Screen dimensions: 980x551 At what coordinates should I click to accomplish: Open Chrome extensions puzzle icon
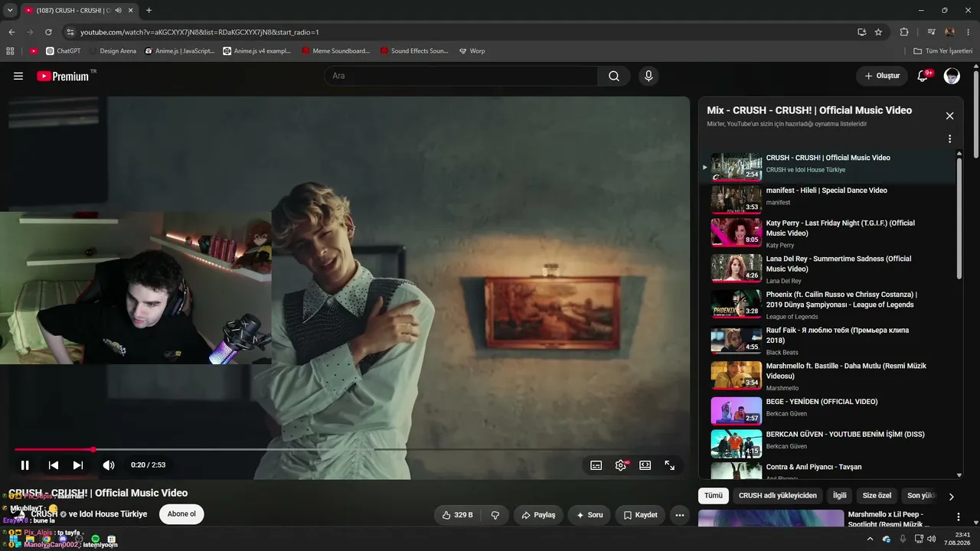click(x=904, y=32)
